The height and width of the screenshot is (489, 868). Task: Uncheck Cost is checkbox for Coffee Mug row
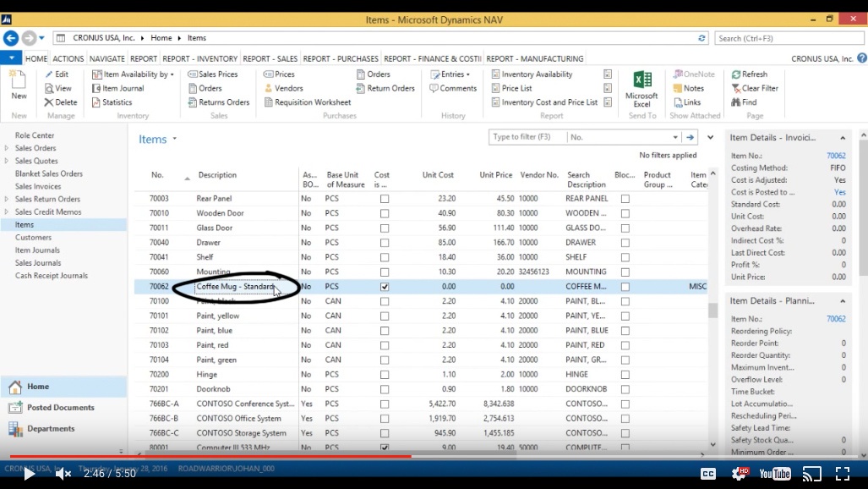385,286
